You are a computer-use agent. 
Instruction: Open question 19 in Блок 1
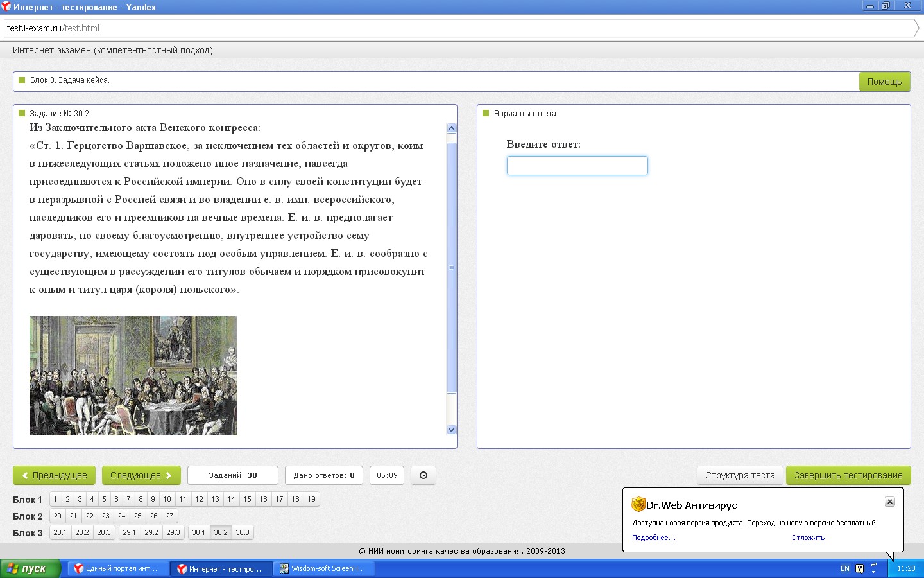click(311, 499)
